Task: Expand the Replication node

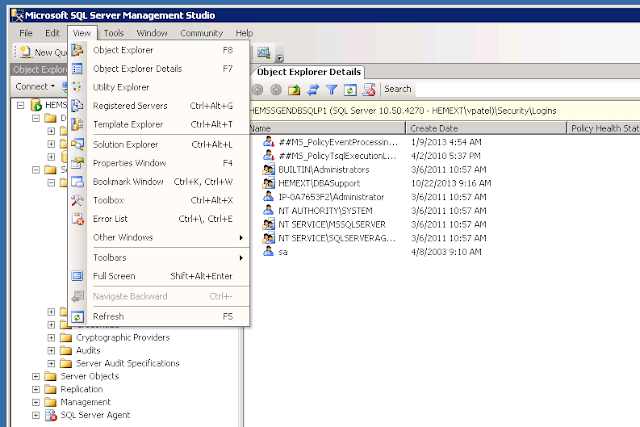Action: tap(36, 389)
